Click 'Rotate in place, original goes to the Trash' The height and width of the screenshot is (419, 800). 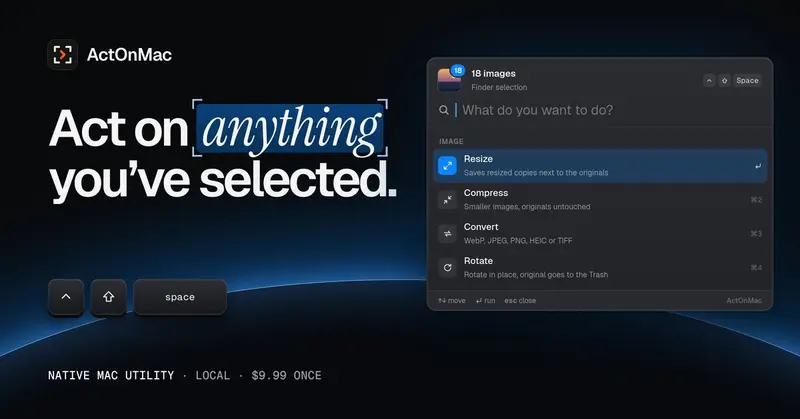click(x=536, y=275)
